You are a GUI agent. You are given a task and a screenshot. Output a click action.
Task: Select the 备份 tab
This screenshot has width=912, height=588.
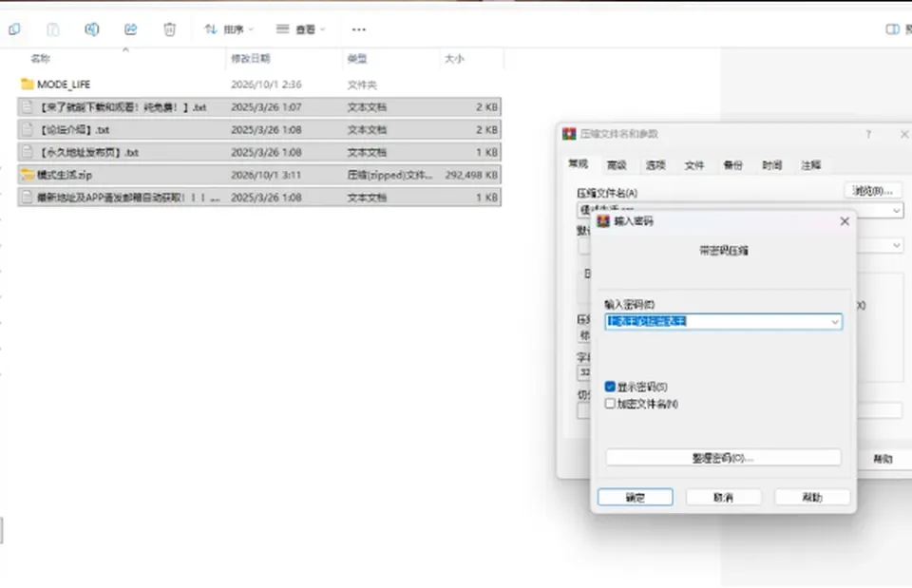click(x=732, y=165)
